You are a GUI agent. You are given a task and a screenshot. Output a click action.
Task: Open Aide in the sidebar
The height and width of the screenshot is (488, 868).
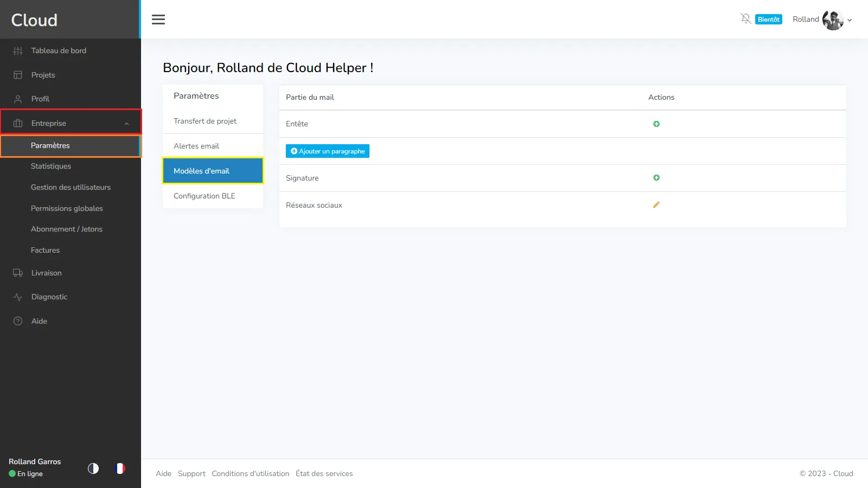(39, 321)
